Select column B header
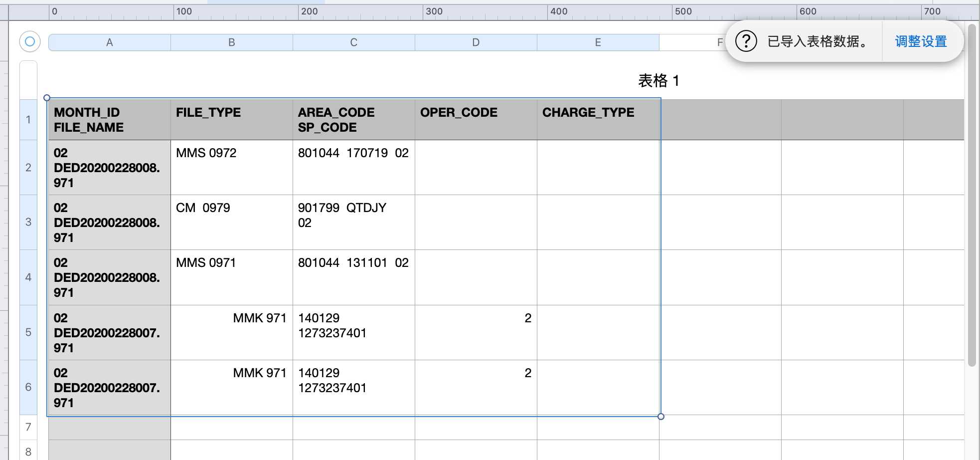Screen dimensions: 980x460 [232, 42]
